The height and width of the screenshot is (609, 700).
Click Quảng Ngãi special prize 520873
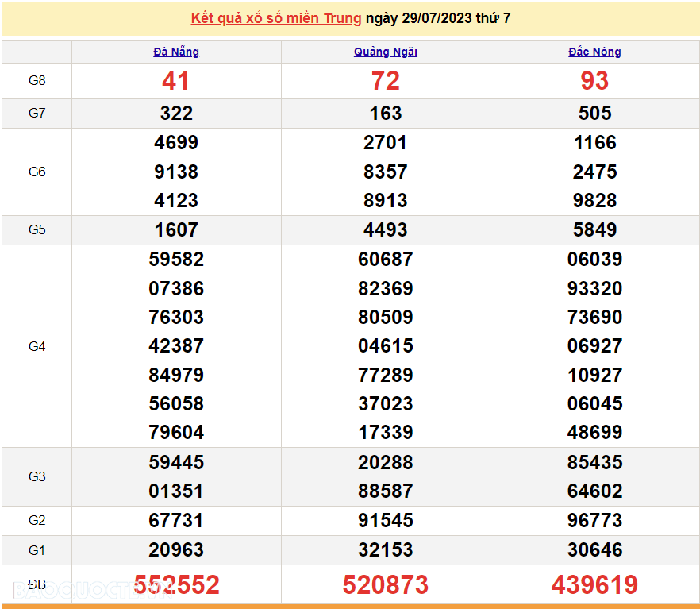[385, 585]
